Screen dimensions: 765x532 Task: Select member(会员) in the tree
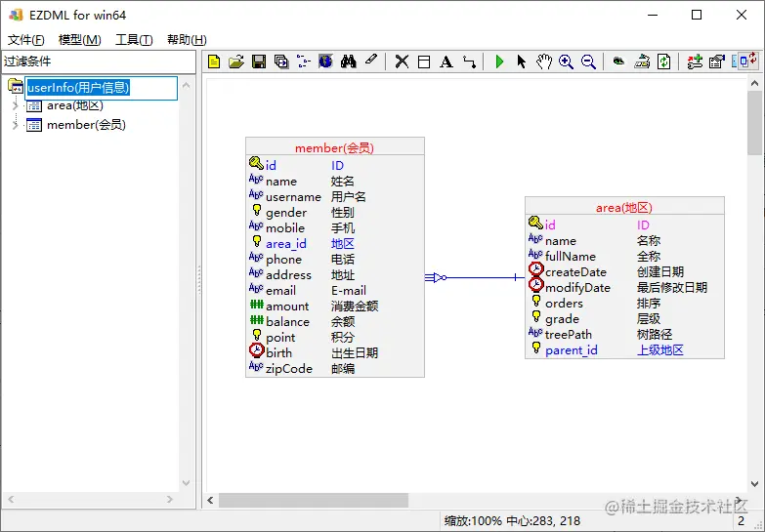[86, 125]
